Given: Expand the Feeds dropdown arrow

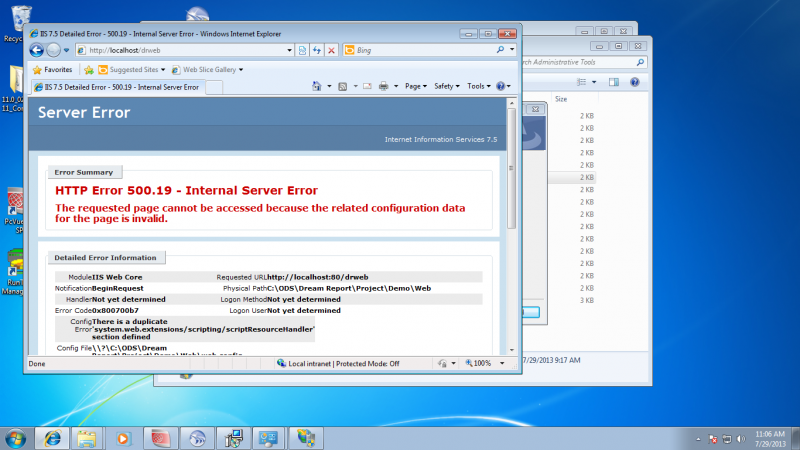Looking at the screenshot, I should (x=356, y=86).
